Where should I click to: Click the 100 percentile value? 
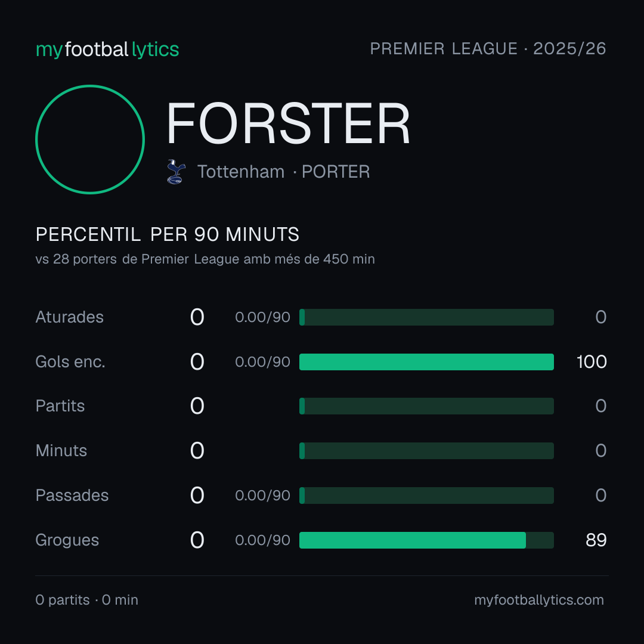coord(592,362)
